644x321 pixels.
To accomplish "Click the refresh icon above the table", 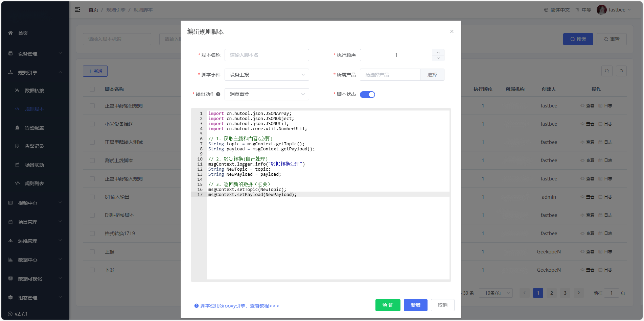I will (x=621, y=71).
